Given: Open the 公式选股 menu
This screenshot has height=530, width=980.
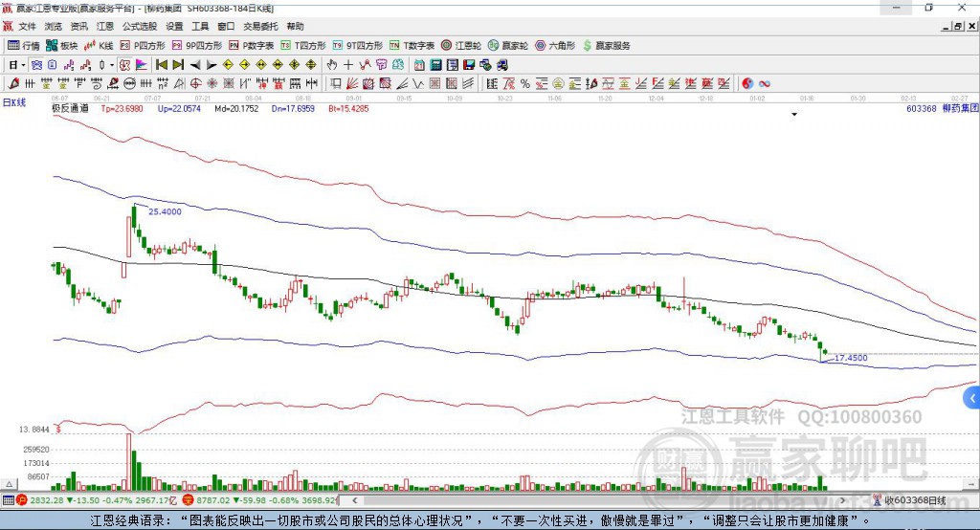Looking at the screenshot, I should tap(140, 26).
